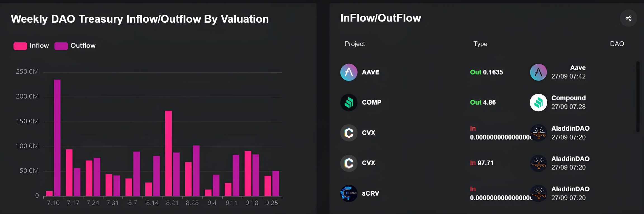Click the aCRV token logo
Screen dimensions: 644x214
pos(349,193)
